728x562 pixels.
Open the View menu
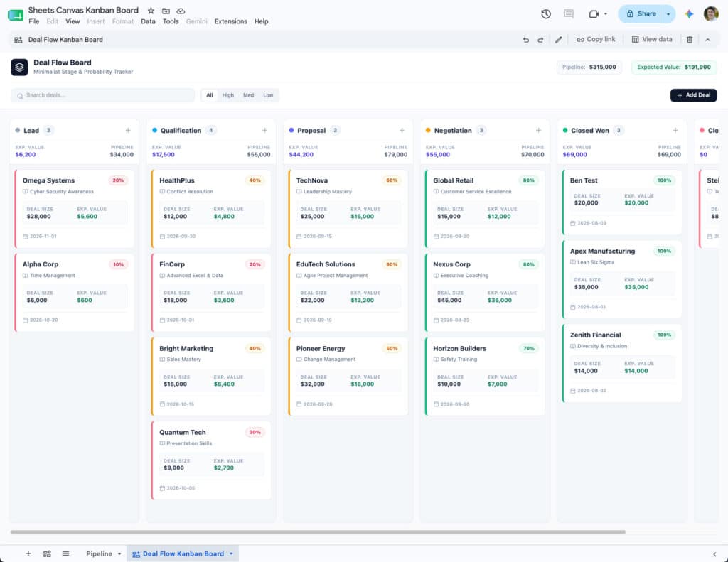(73, 21)
